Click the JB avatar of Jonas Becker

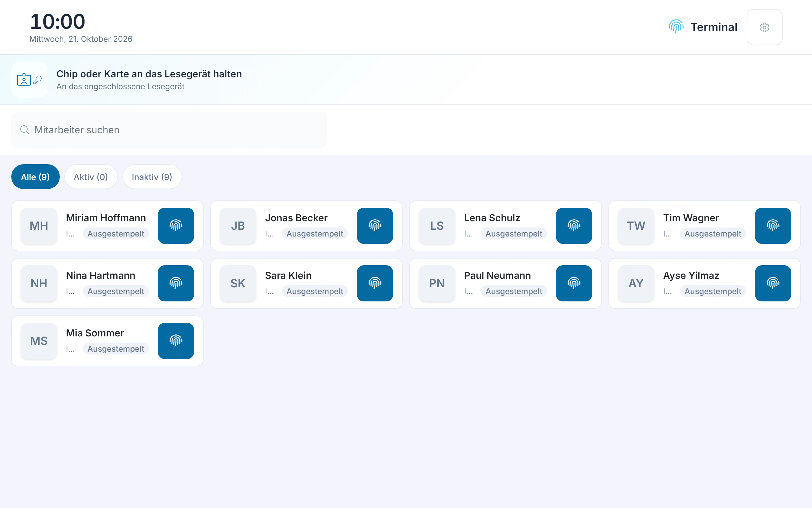pos(238,226)
